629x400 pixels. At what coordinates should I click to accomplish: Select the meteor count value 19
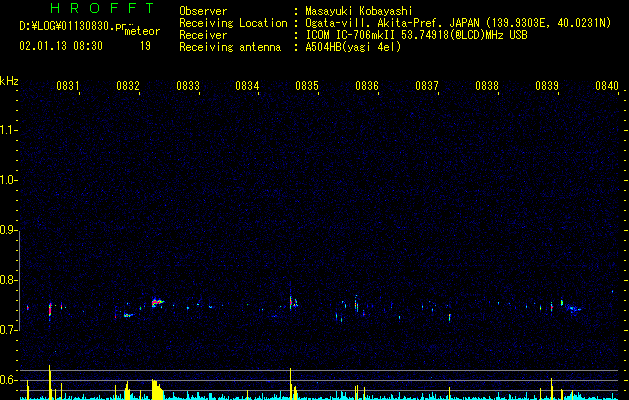[x=145, y=46]
